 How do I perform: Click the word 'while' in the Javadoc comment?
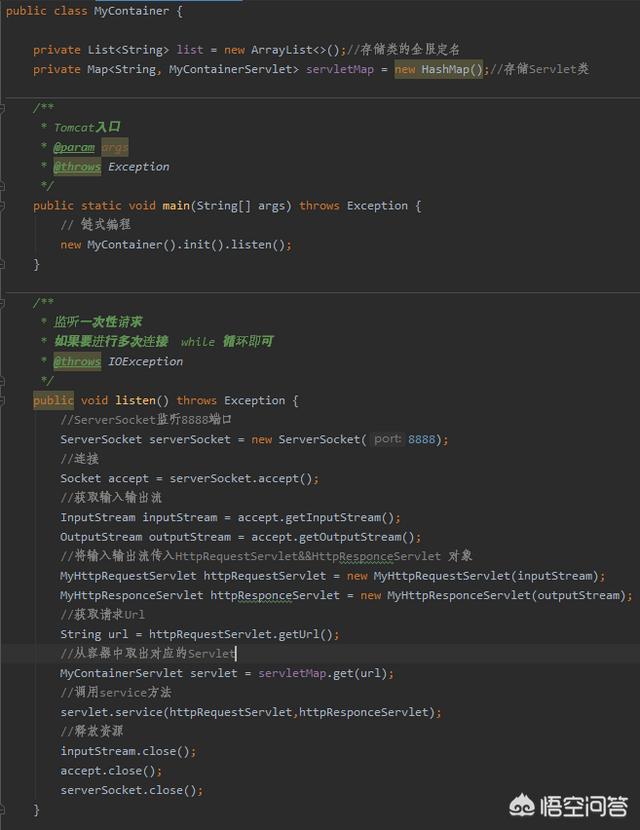tap(197, 342)
